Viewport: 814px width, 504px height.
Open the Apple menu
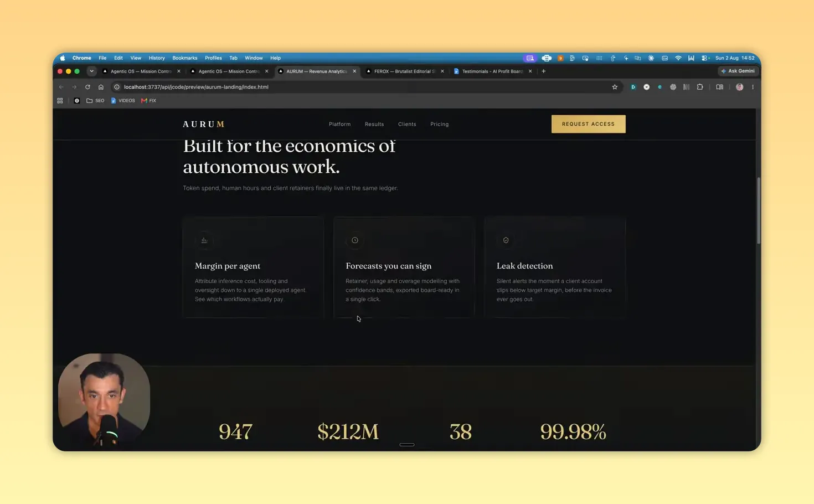point(63,58)
